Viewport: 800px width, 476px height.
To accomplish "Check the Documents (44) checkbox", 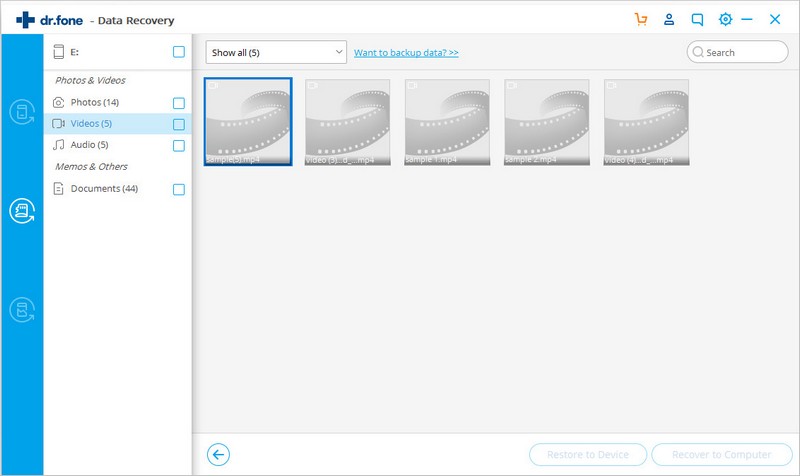I will (x=179, y=189).
